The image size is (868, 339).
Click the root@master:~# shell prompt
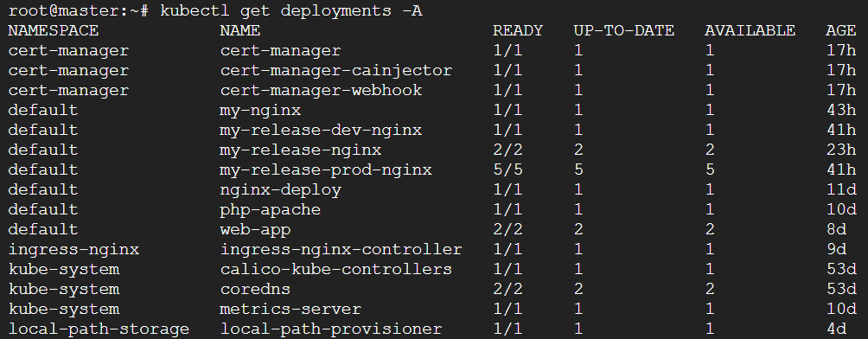click(x=78, y=11)
